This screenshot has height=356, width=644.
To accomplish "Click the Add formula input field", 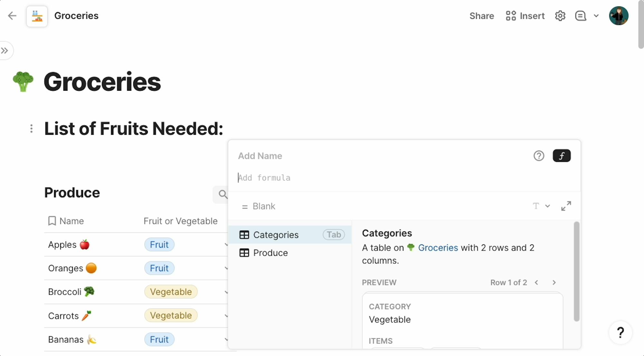I will pyautogui.click(x=404, y=178).
